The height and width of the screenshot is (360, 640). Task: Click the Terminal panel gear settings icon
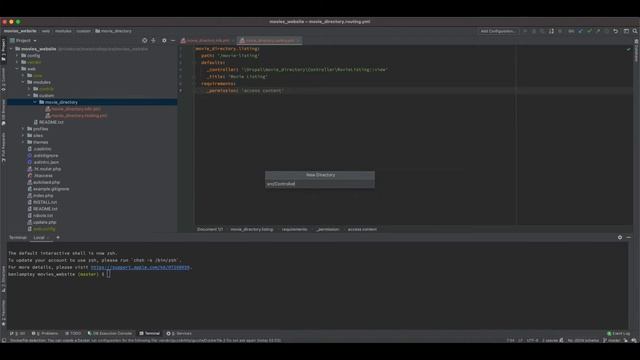click(620, 237)
